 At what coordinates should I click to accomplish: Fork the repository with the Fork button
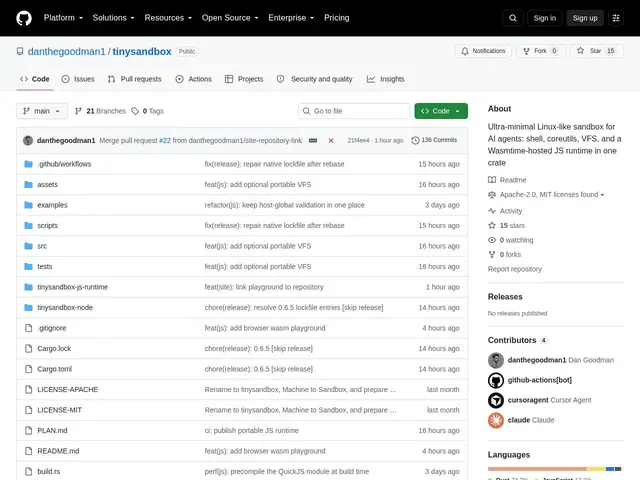pyautogui.click(x=540, y=51)
